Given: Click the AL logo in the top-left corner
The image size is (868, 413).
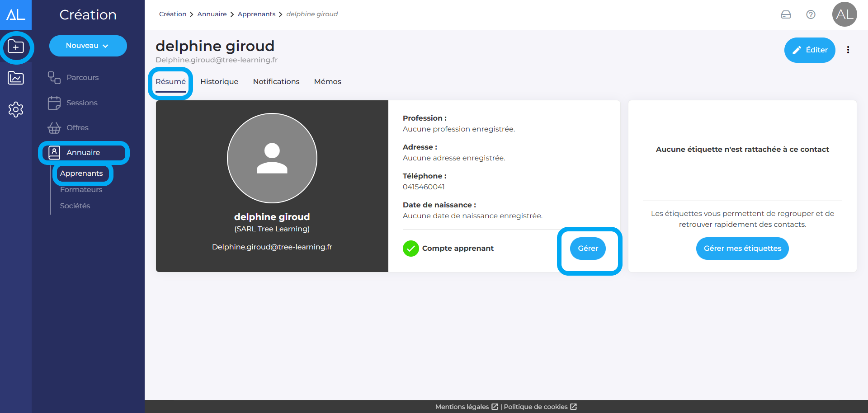Looking at the screenshot, I should point(16,15).
